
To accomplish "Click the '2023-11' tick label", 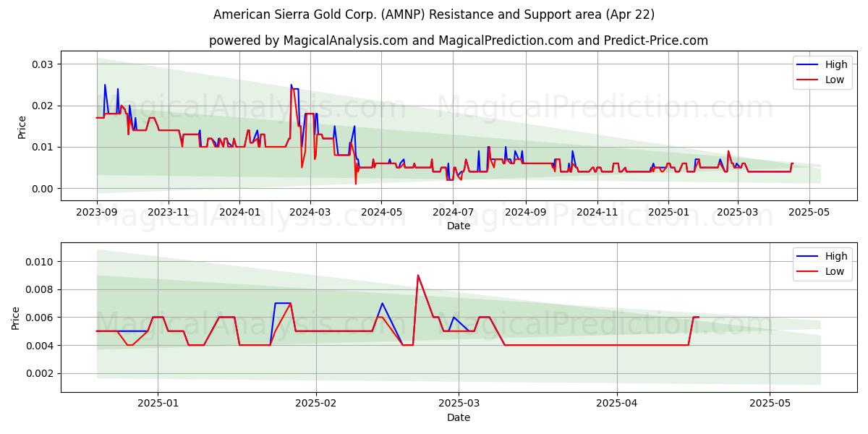I will click(x=168, y=212).
